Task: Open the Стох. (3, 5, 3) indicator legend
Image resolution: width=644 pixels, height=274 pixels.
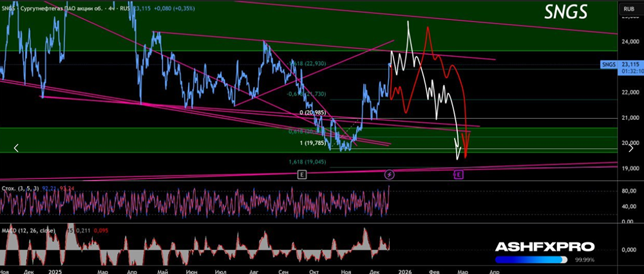Action: click(19, 188)
